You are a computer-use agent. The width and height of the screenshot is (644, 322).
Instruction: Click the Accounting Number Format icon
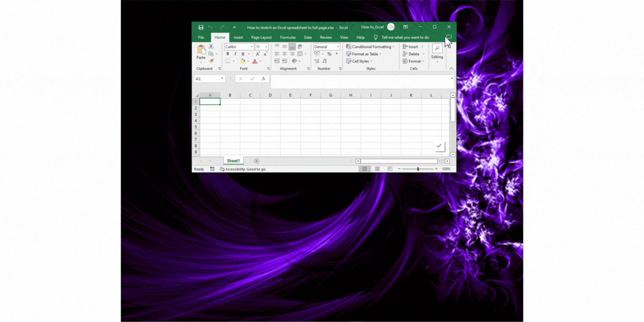(317, 54)
